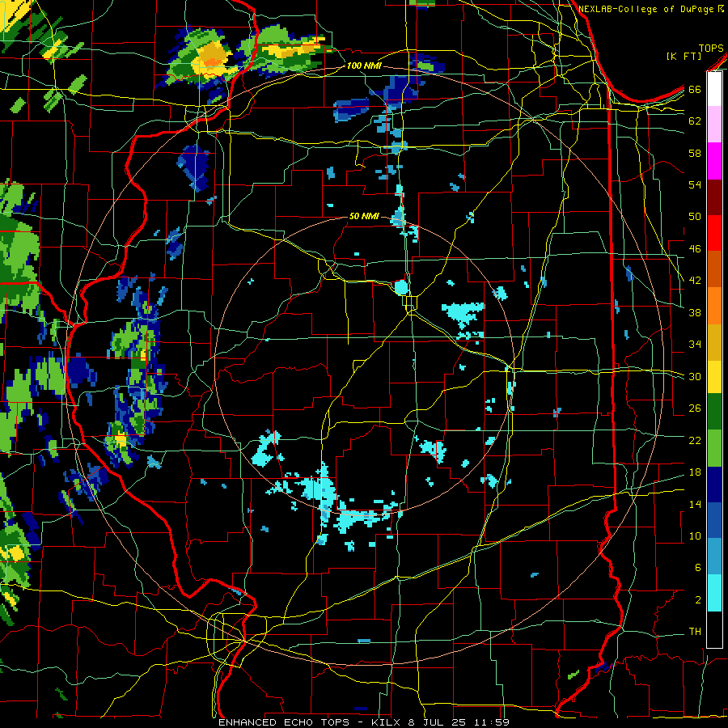Select the magenta legend swatch
Image resolution: width=728 pixels, height=728 pixels.
[x=714, y=161]
